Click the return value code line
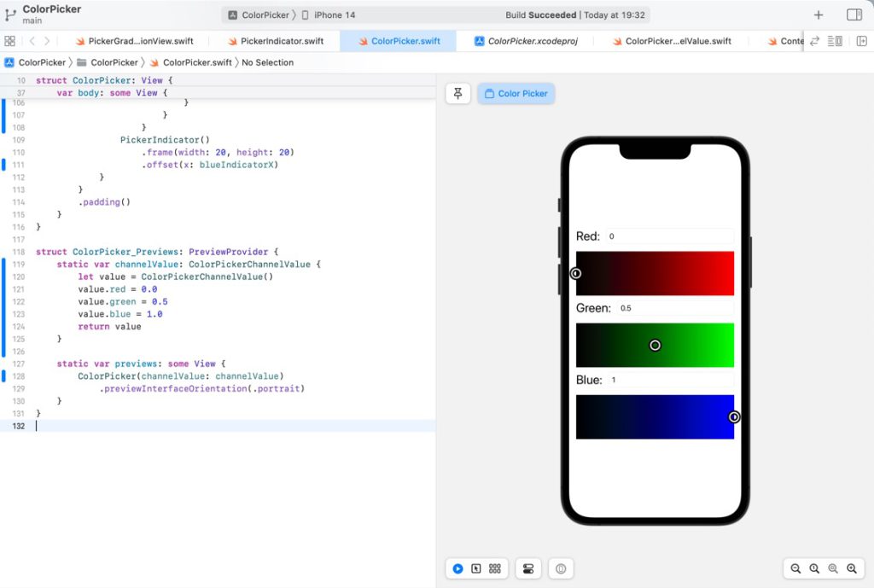Screen dimensions: 874x588 tap(109, 327)
